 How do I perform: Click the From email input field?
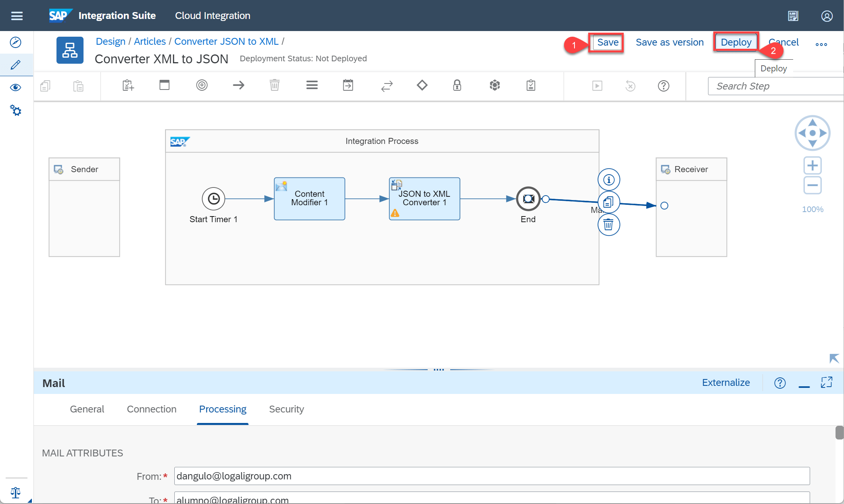pos(492,476)
